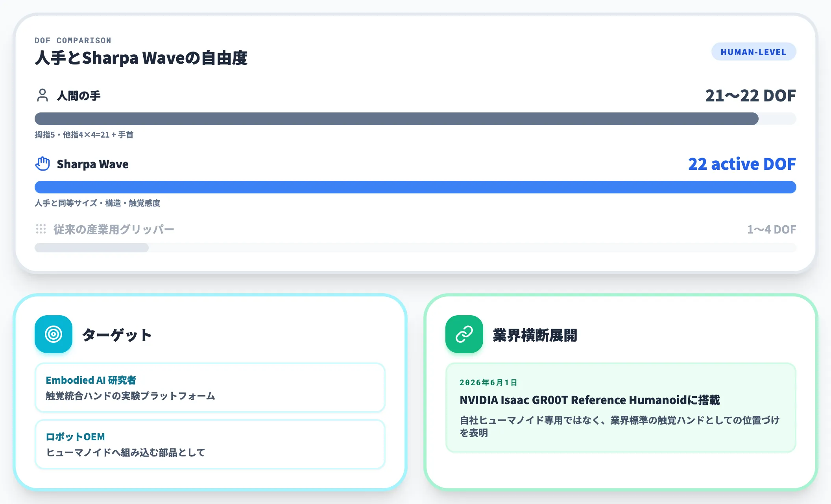
Task: Click the DOF COMPARISON label
Action: coord(73,40)
